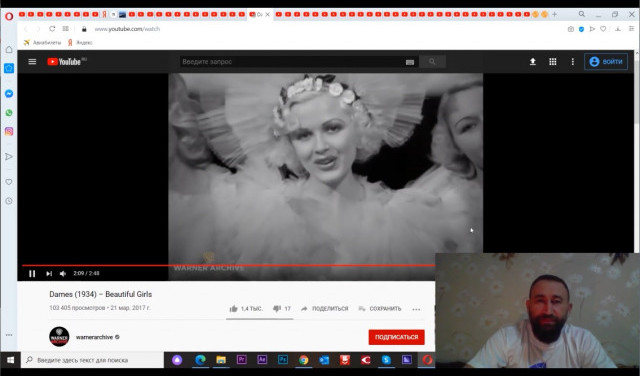The image size is (640, 376).
Task: Go forward with the browser forward arrow
Action: [x=38, y=29]
